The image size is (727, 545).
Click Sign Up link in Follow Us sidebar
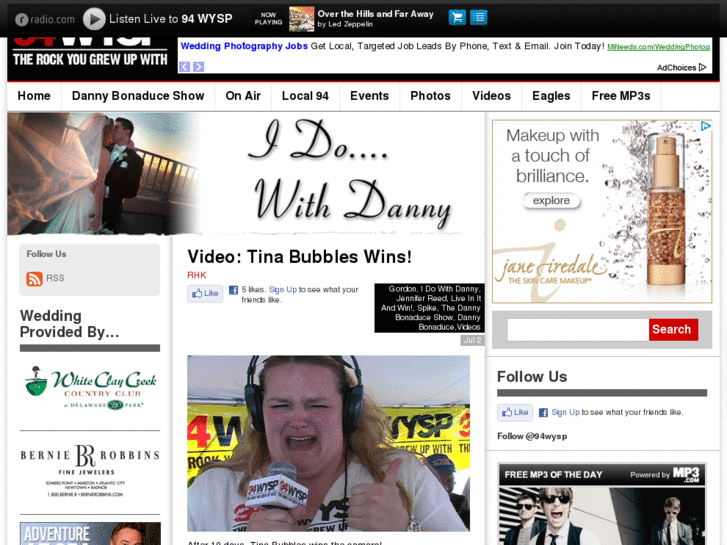click(565, 412)
